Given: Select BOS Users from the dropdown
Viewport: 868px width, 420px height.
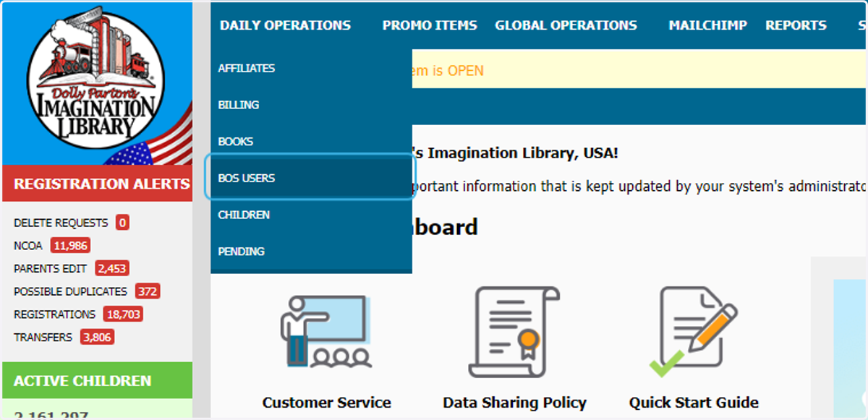Looking at the screenshot, I should (x=311, y=178).
